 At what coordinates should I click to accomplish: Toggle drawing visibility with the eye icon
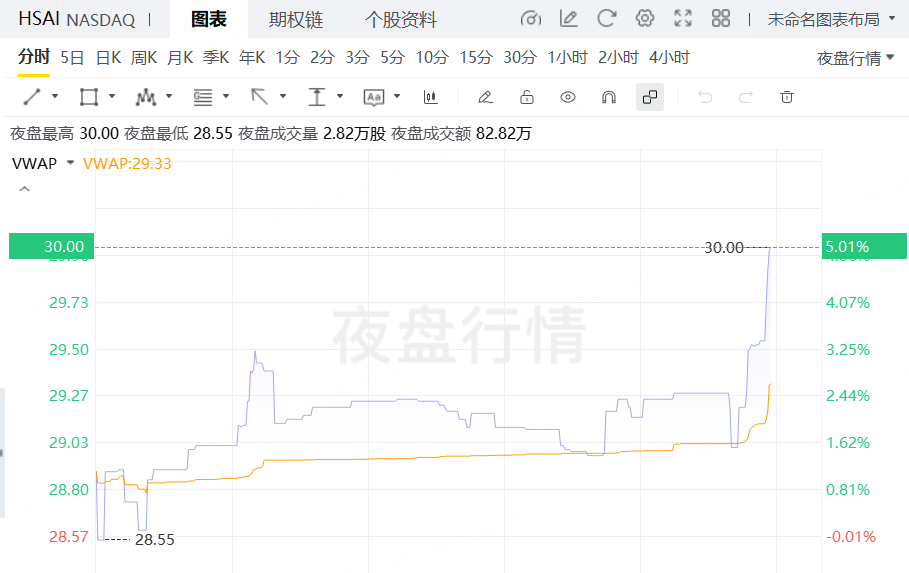click(568, 97)
